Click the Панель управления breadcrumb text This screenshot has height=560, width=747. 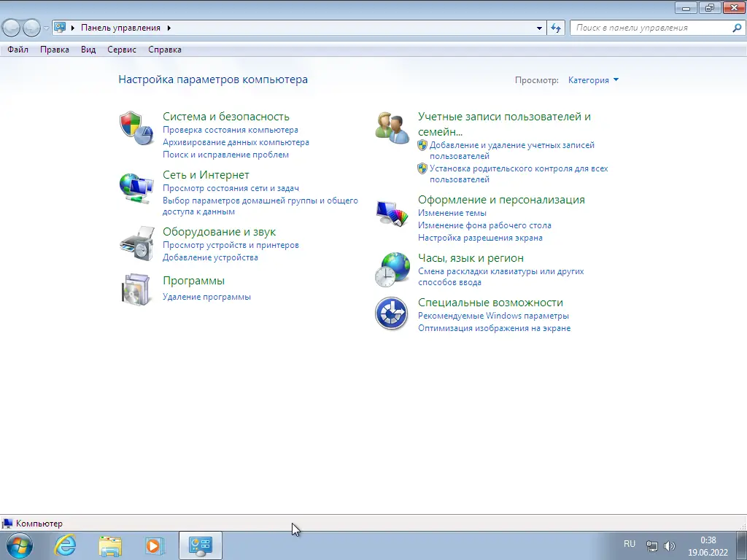click(120, 28)
